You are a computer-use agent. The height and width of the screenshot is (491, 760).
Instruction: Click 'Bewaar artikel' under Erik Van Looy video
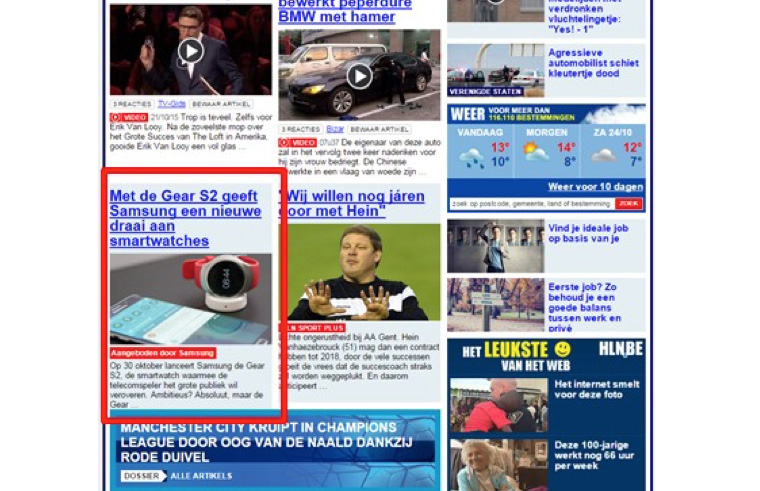(x=222, y=104)
